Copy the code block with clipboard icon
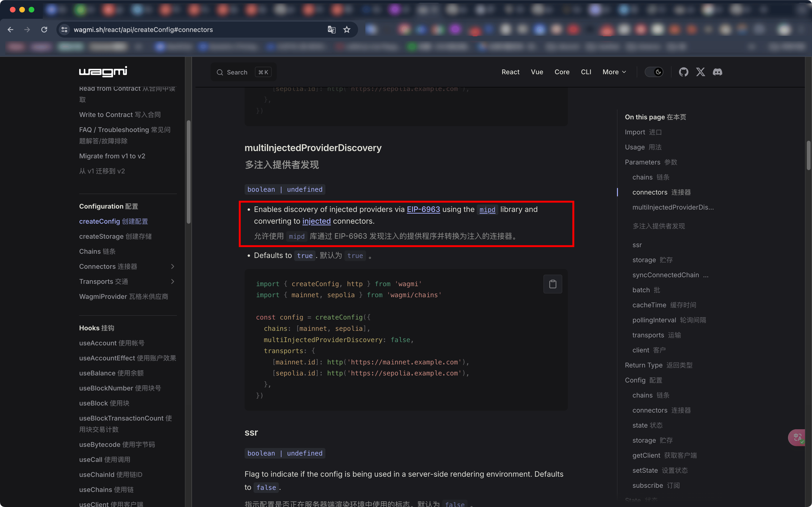 click(x=553, y=284)
